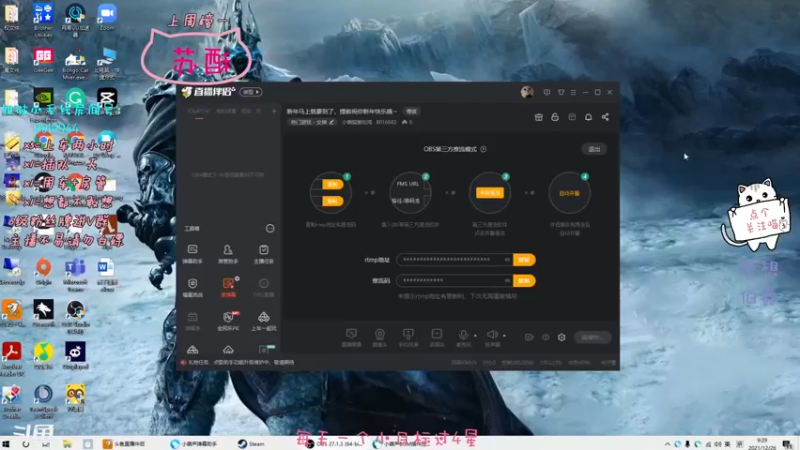800x450 pixels.
Task: Select the Microsoft Teams desktop icon
Action: coord(75,275)
